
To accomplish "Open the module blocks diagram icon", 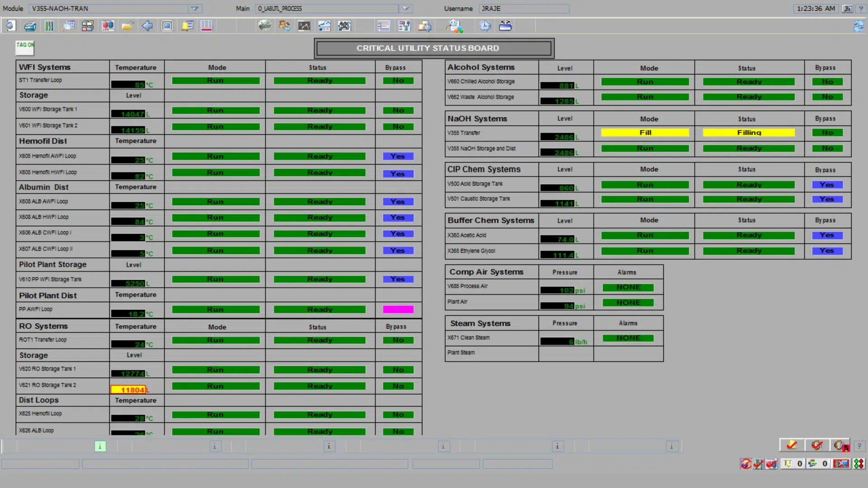I will (x=88, y=26).
